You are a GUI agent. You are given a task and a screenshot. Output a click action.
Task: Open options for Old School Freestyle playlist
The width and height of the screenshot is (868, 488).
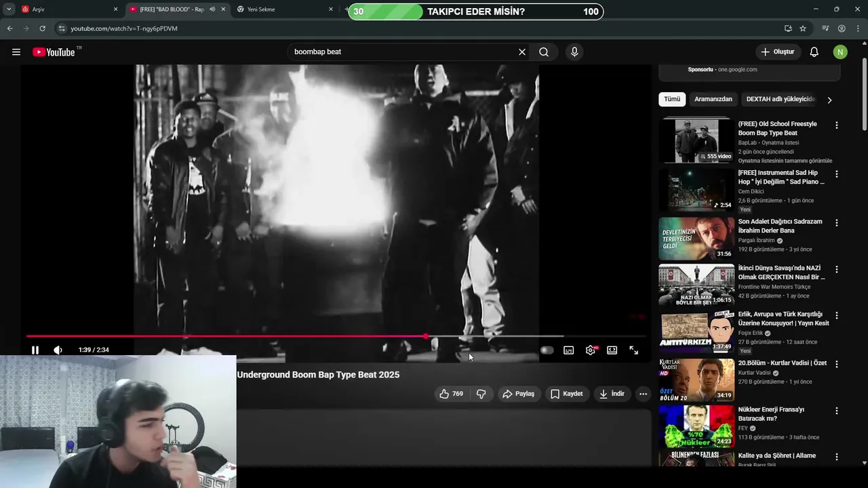pyautogui.click(x=837, y=125)
